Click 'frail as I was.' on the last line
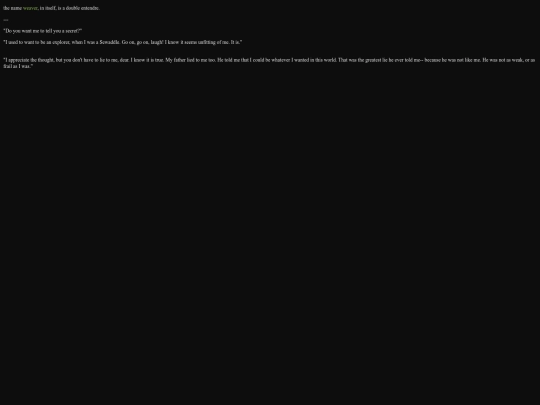Image resolution: width=540 pixels, height=405 pixels. pos(18,66)
